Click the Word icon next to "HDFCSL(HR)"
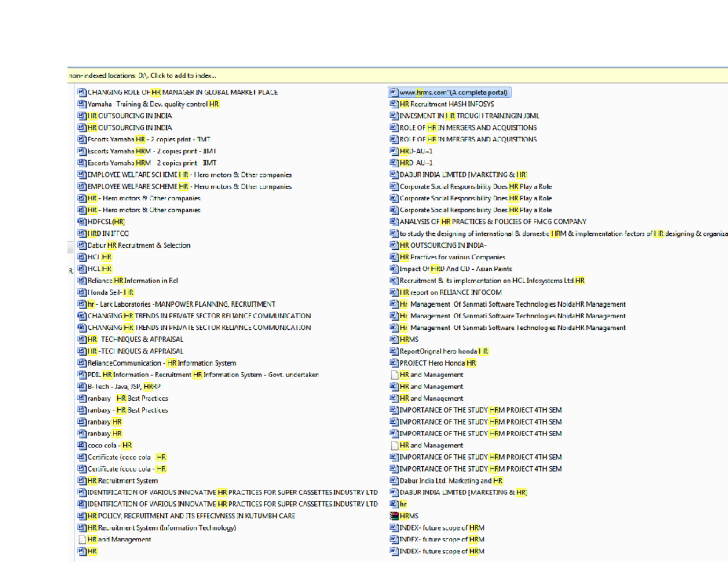Image resolution: width=728 pixels, height=562 pixels. click(81, 222)
